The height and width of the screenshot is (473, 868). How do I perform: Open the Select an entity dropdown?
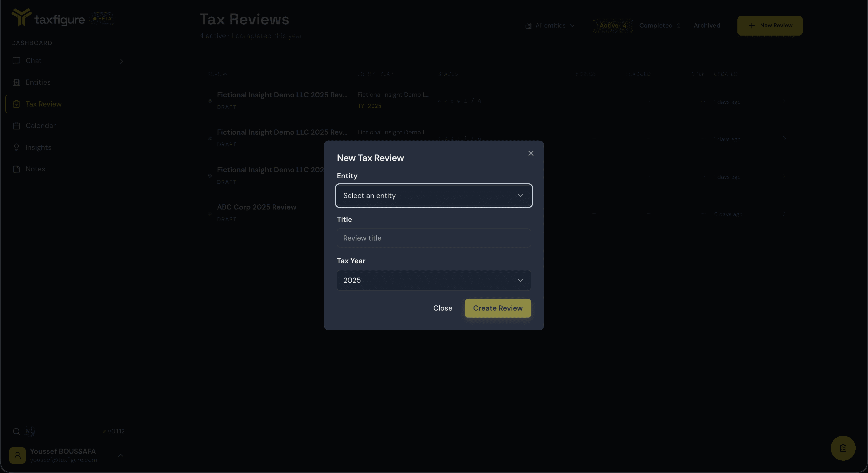coord(434,195)
